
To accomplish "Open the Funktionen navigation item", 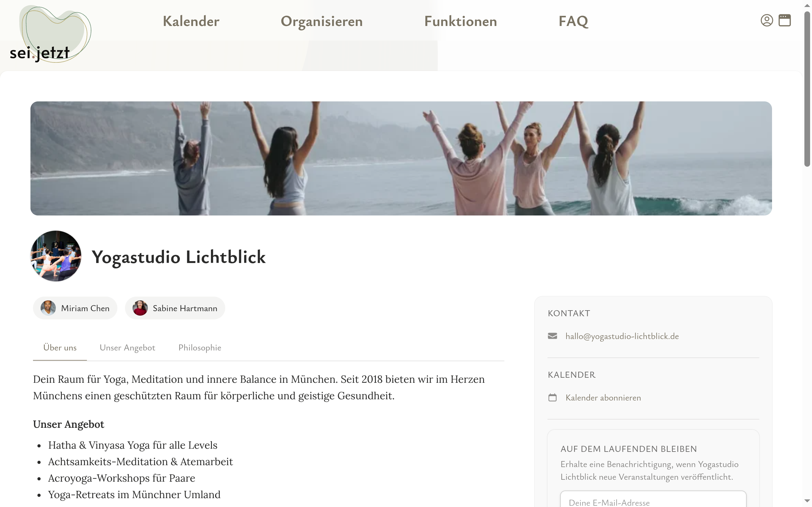I will coord(460,21).
